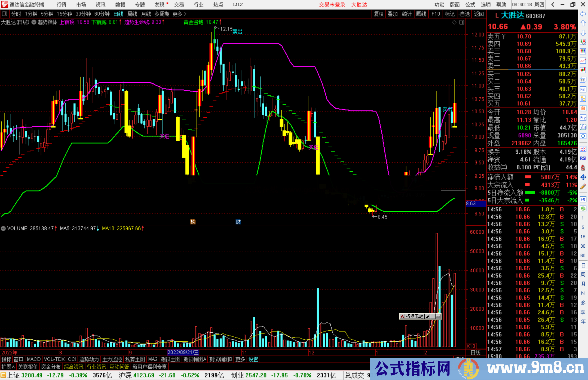Open the formula f(x) sidebar icon
Viewport: 588px width, 380px height.
[583, 127]
